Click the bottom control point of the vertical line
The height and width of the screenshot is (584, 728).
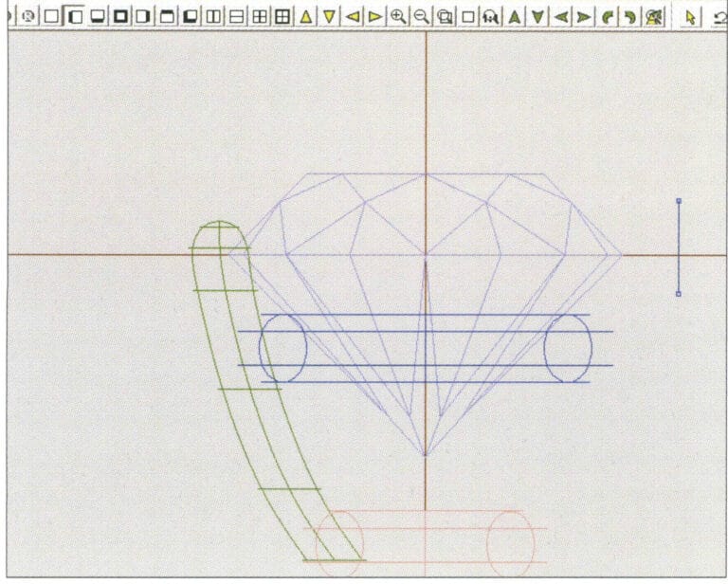tap(679, 294)
